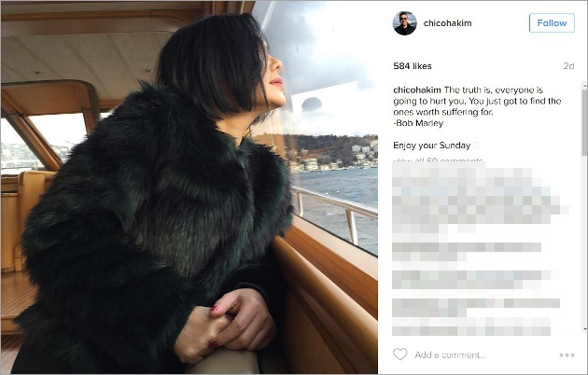Click chicohakim username in the caption
Viewport: 588px width, 375px height.
click(x=417, y=90)
